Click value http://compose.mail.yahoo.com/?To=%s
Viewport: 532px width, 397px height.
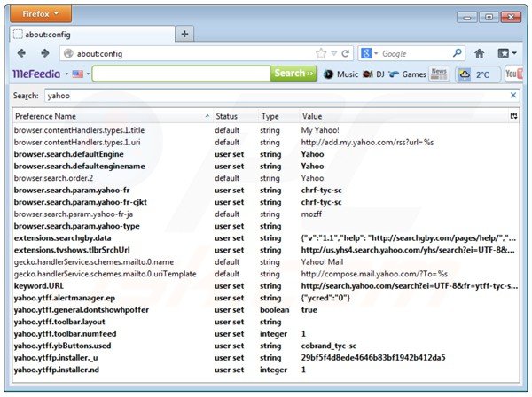coord(374,274)
